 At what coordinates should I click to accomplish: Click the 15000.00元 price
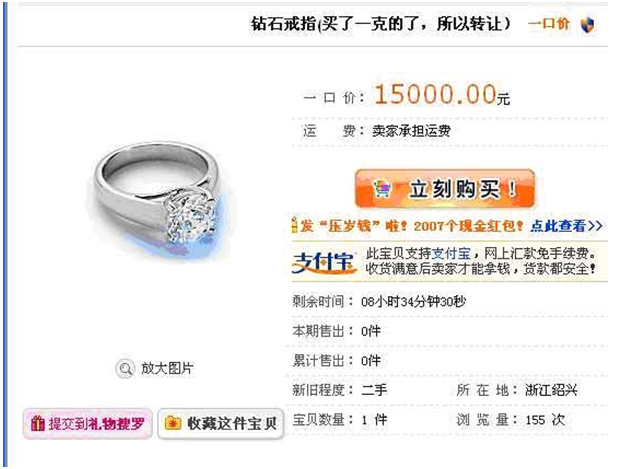point(442,95)
